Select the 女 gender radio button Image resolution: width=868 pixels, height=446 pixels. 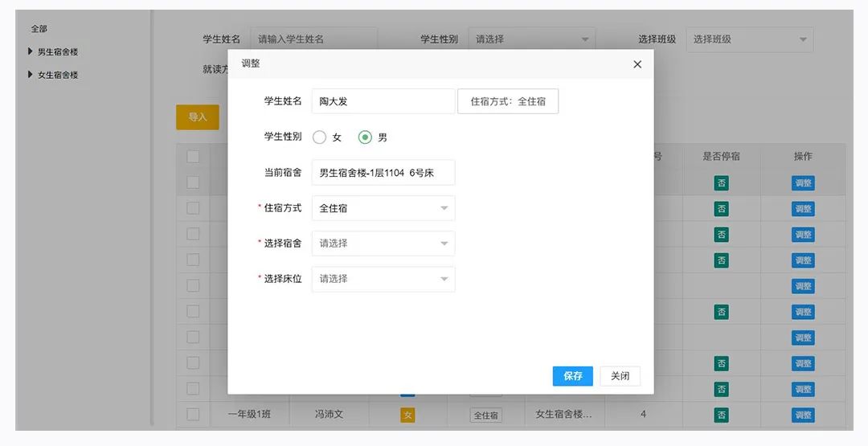(319, 137)
